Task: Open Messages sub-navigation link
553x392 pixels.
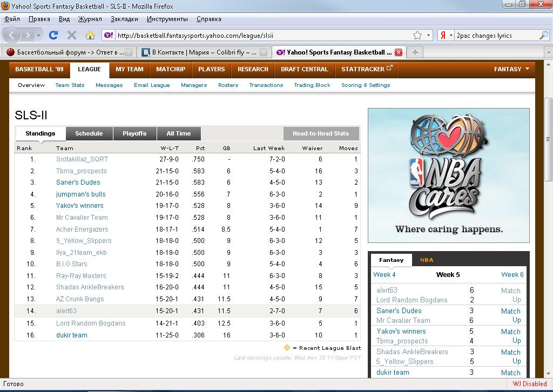Action: (x=109, y=85)
